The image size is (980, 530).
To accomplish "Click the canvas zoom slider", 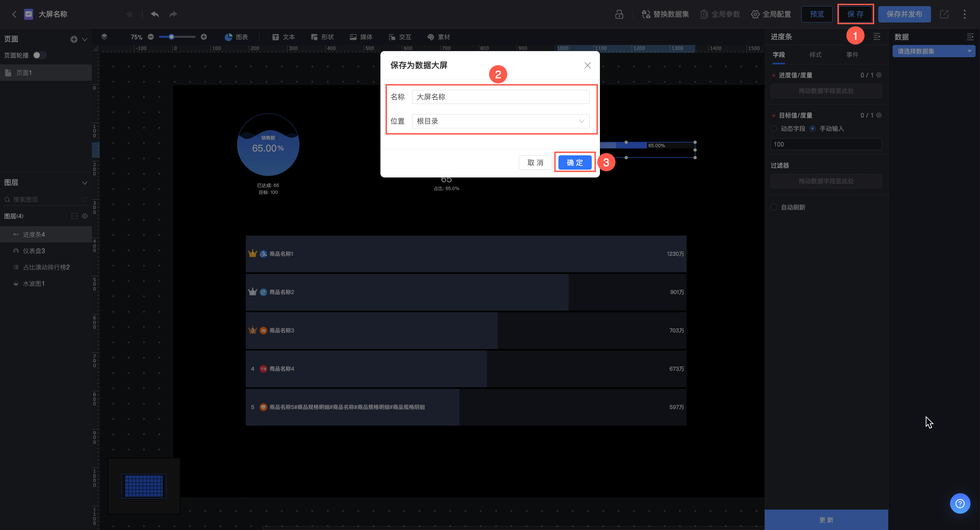I will (177, 37).
